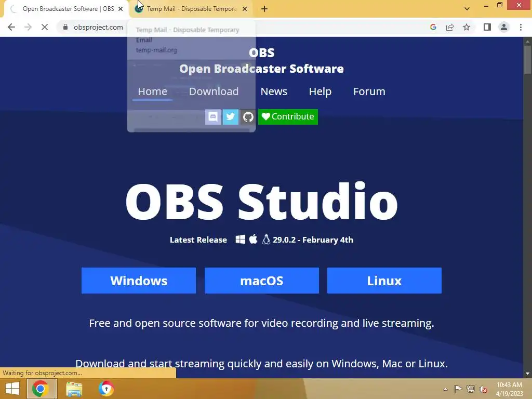This screenshot has height=399, width=532.
Task: Click the 29.0.2 - February 4th release text
Action: pos(313,240)
